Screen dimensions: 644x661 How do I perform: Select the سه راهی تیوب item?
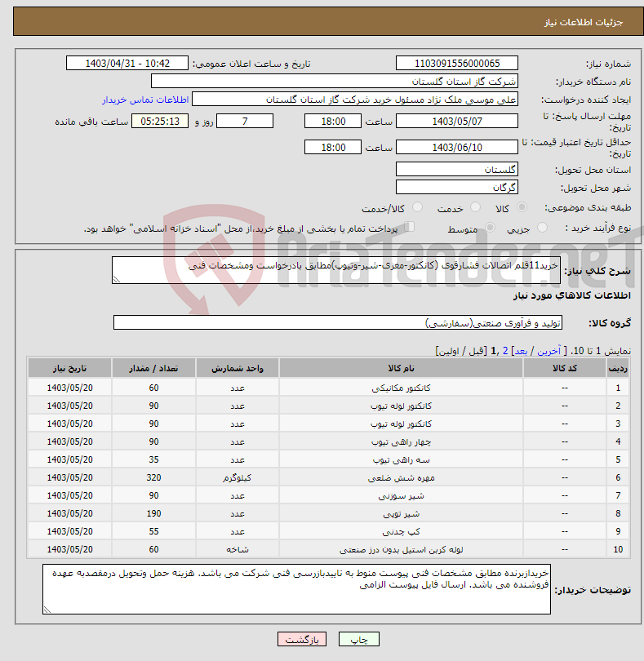[329, 459]
